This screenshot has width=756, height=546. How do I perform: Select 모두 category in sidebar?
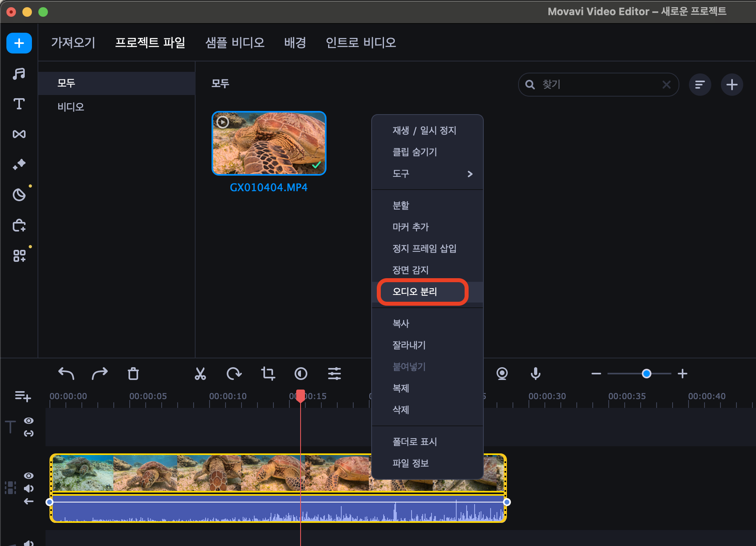coord(117,83)
